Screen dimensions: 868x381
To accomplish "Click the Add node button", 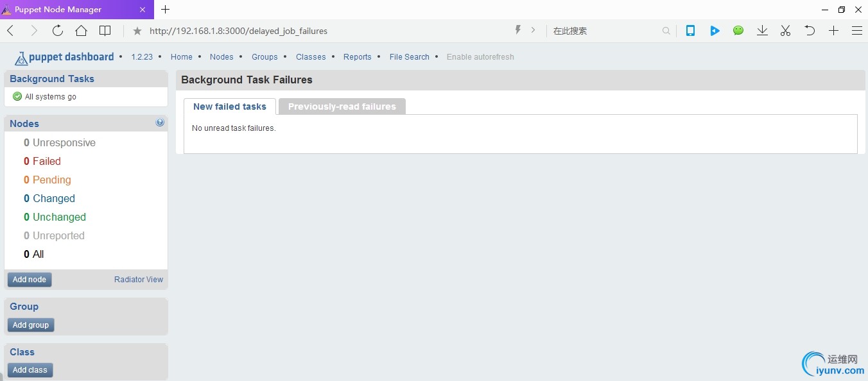I will click(x=30, y=280).
